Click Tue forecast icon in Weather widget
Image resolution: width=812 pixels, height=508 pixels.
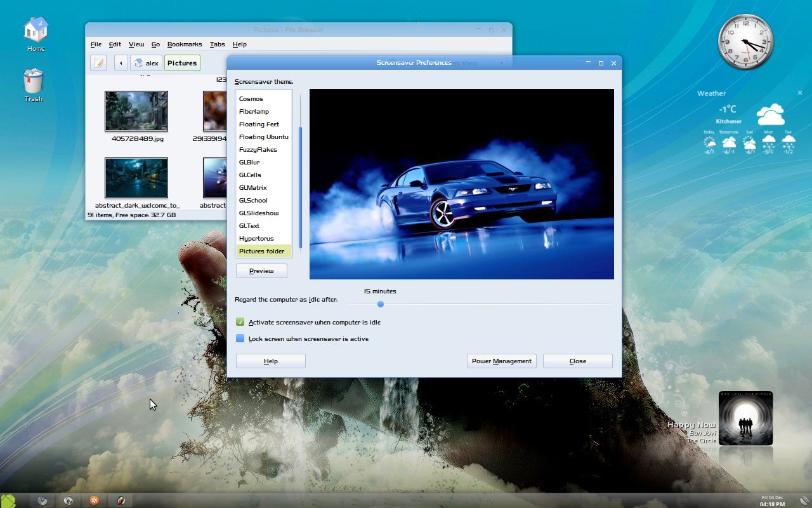tap(789, 142)
